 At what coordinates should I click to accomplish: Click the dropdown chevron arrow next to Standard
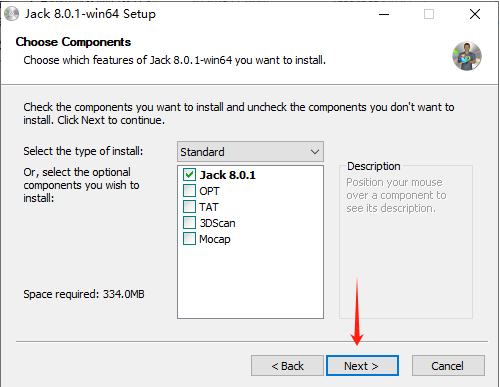point(315,152)
